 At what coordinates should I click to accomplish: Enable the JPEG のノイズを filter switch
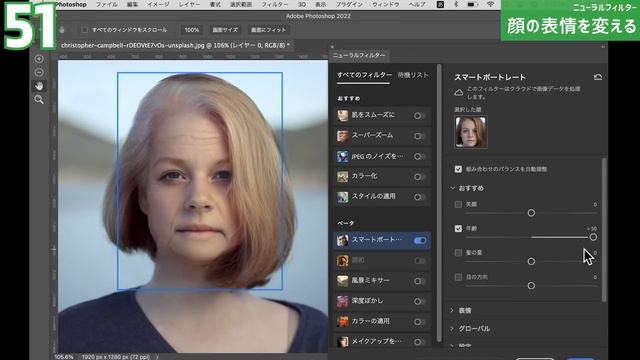(419, 156)
